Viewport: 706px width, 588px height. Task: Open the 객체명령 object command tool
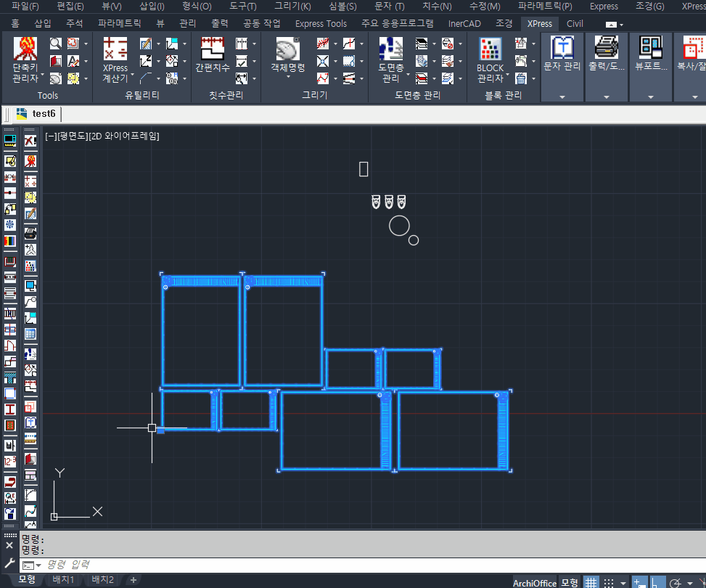point(288,54)
